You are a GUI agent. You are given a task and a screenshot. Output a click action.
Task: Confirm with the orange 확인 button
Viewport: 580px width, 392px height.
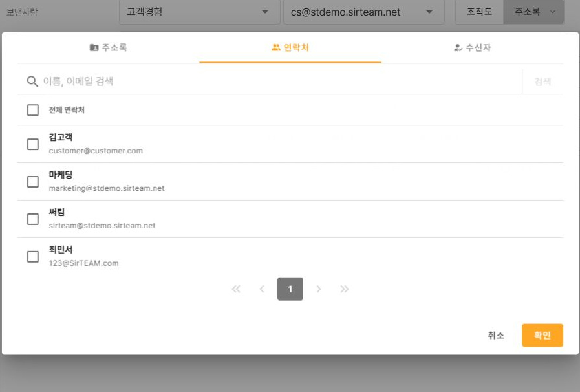tap(542, 335)
